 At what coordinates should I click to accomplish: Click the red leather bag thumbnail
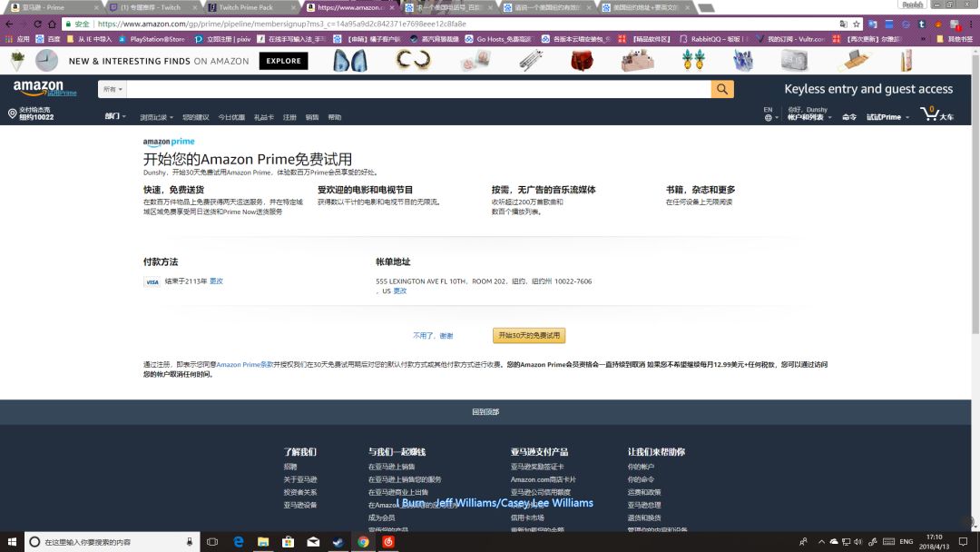[582, 61]
